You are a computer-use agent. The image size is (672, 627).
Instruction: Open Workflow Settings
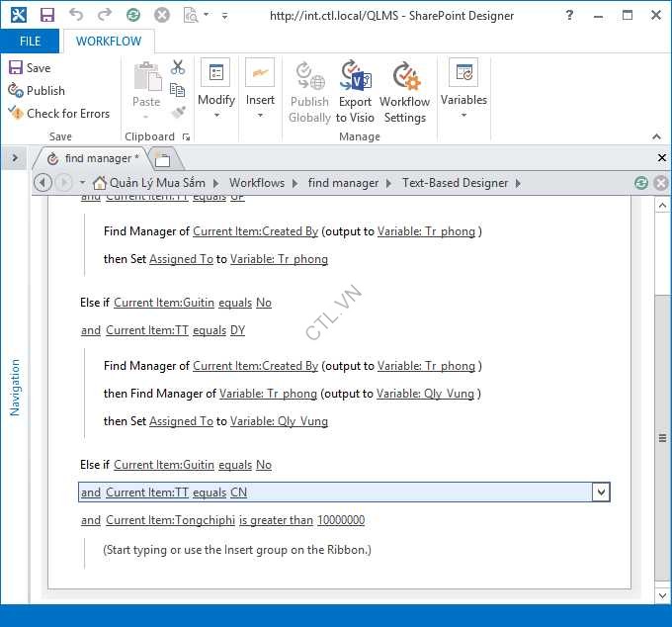[404, 91]
